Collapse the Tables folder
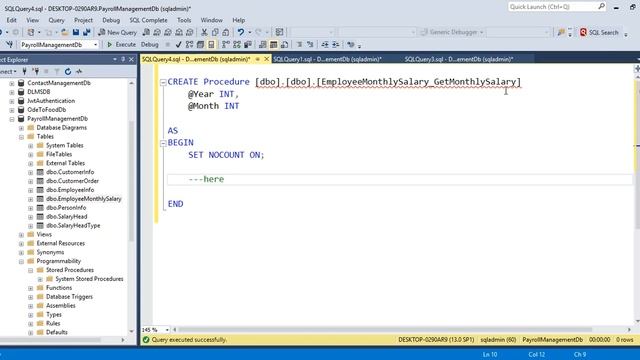The image size is (640, 360). [21, 137]
